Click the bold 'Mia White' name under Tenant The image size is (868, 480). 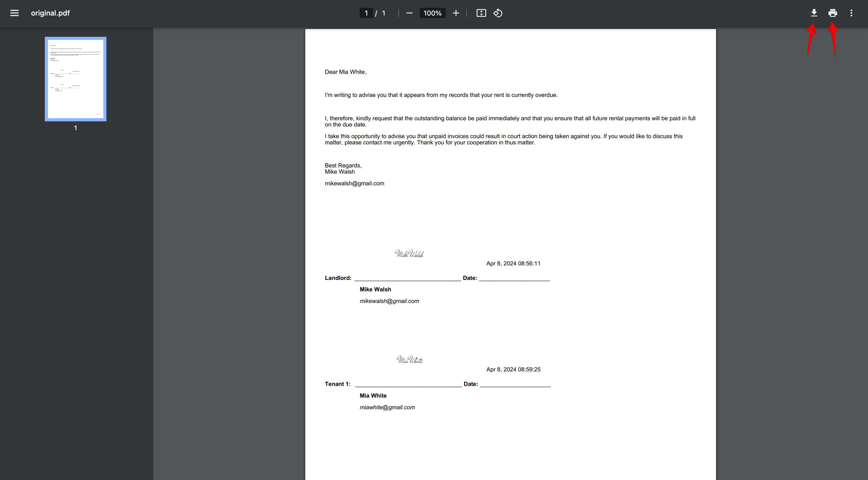click(x=373, y=396)
